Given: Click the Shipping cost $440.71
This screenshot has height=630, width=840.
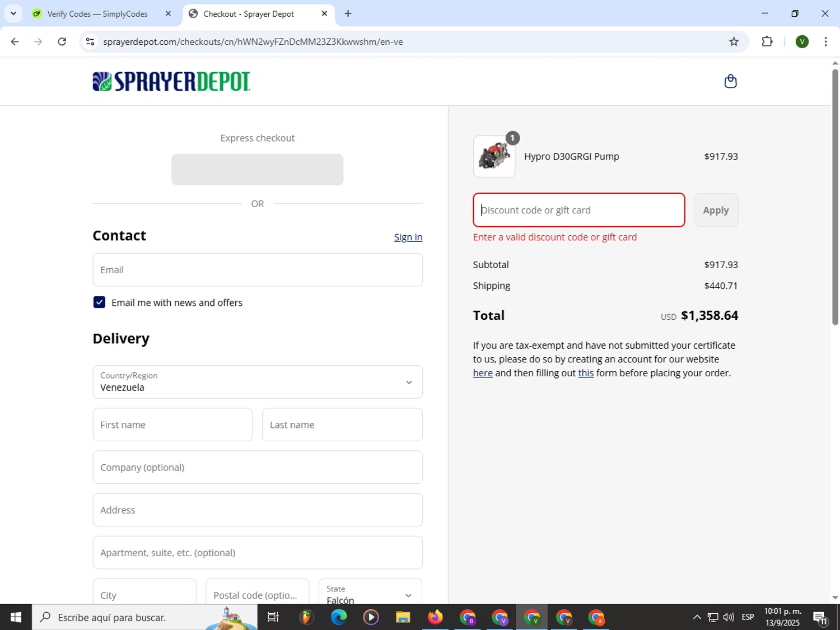Looking at the screenshot, I should [x=721, y=286].
